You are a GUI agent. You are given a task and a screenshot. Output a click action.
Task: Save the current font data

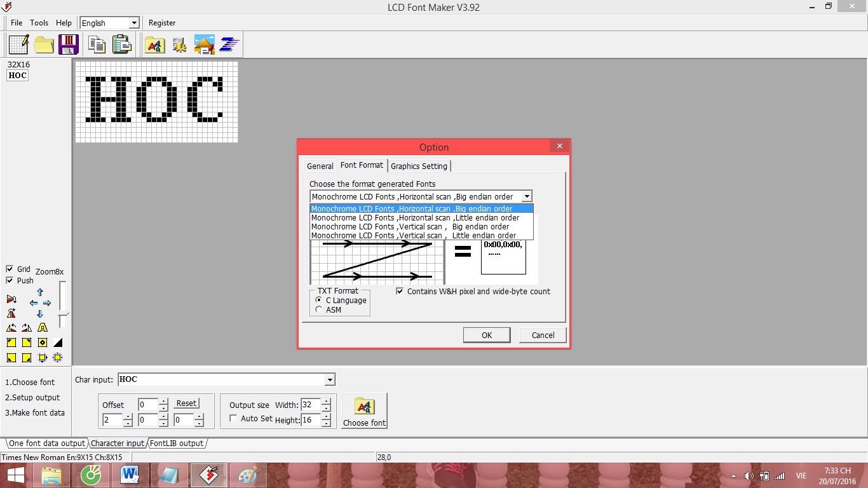(x=68, y=44)
